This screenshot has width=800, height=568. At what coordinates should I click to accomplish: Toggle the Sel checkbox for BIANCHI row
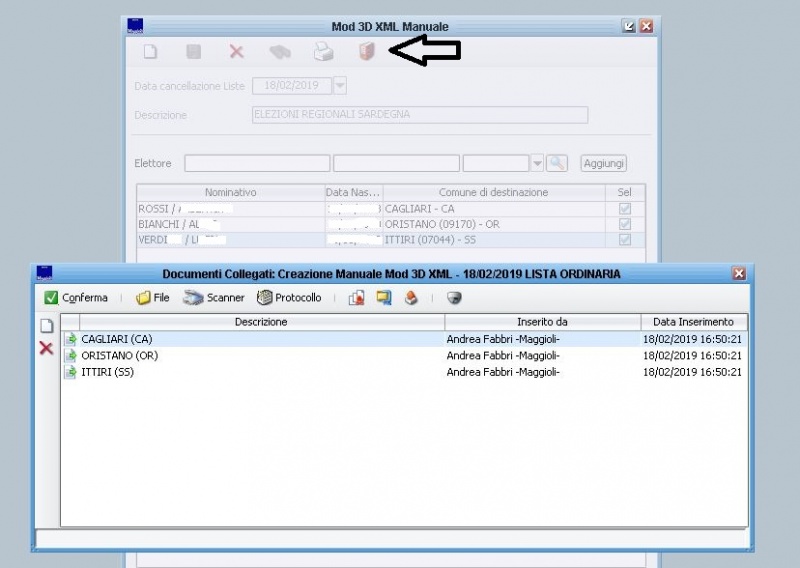pyautogui.click(x=624, y=224)
